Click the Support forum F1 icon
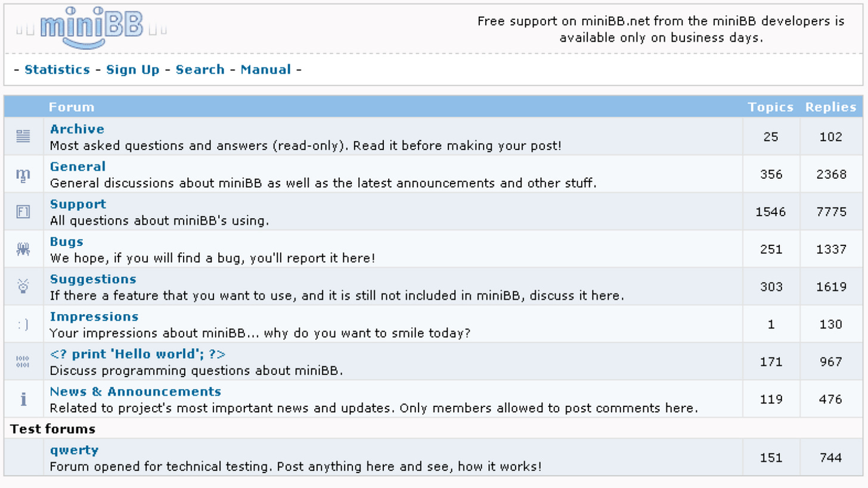 click(x=23, y=212)
